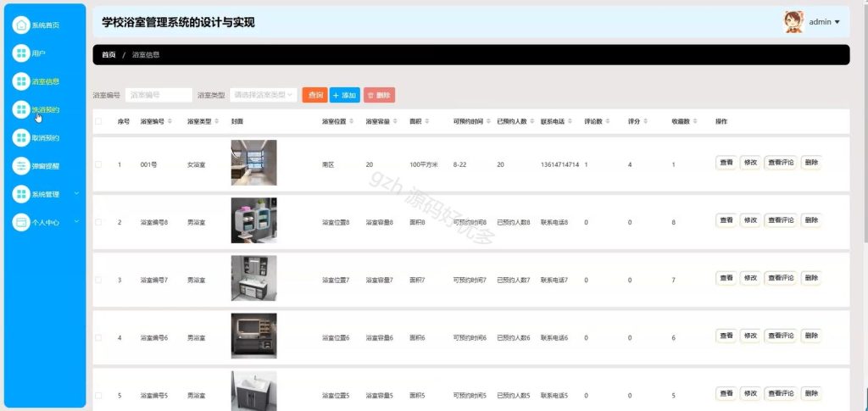Click the 浴室位置7 cell
The height and width of the screenshot is (411, 868).
[336, 280]
